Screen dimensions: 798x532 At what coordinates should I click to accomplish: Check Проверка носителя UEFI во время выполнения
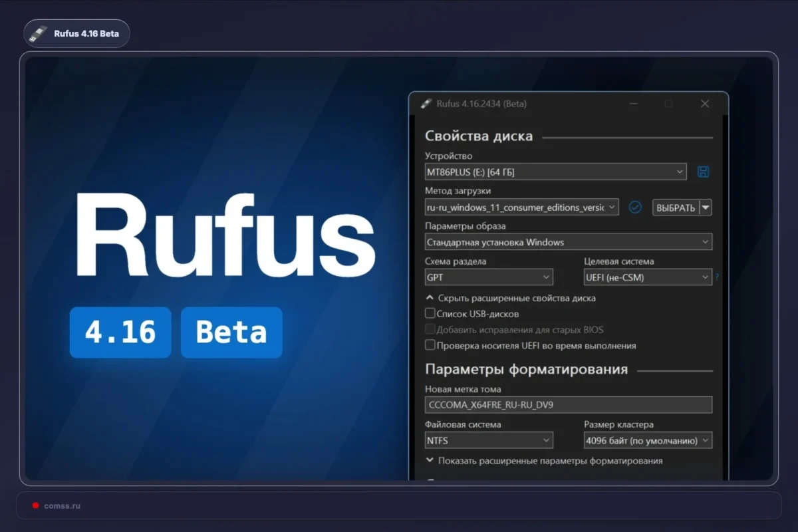pyautogui.click(x=430, y=345)
